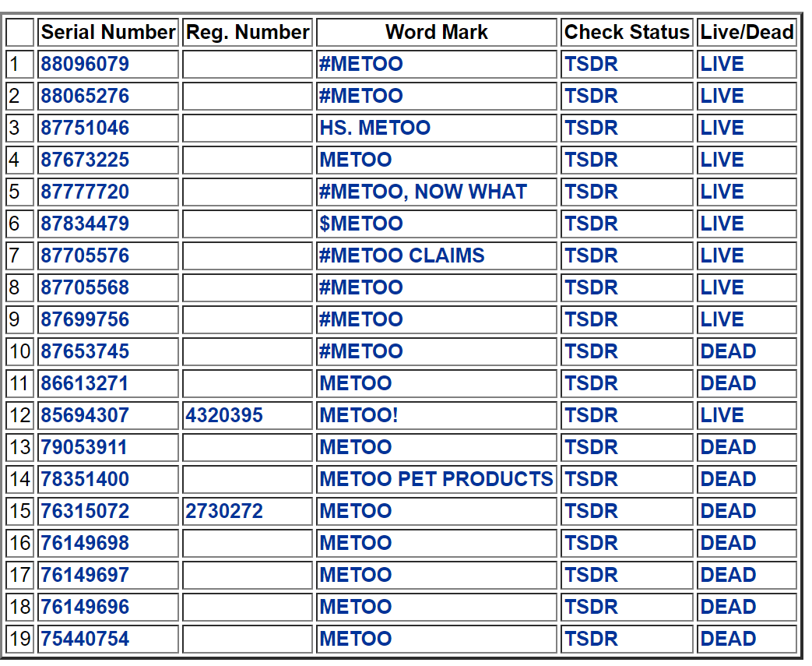Viewport: 812px width, 666px height.
Task: Click the HS. METOO word mark
Action: 374,128
